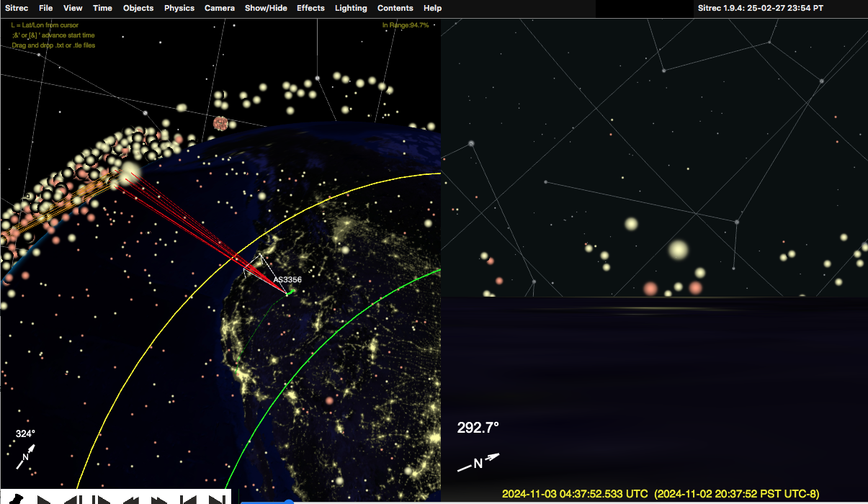Open the File menu

coord(46,8)
